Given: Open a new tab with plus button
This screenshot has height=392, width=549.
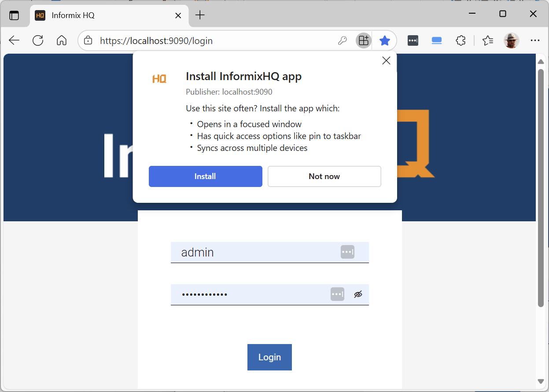Looking at the screenshot, I should pos(200,15).
